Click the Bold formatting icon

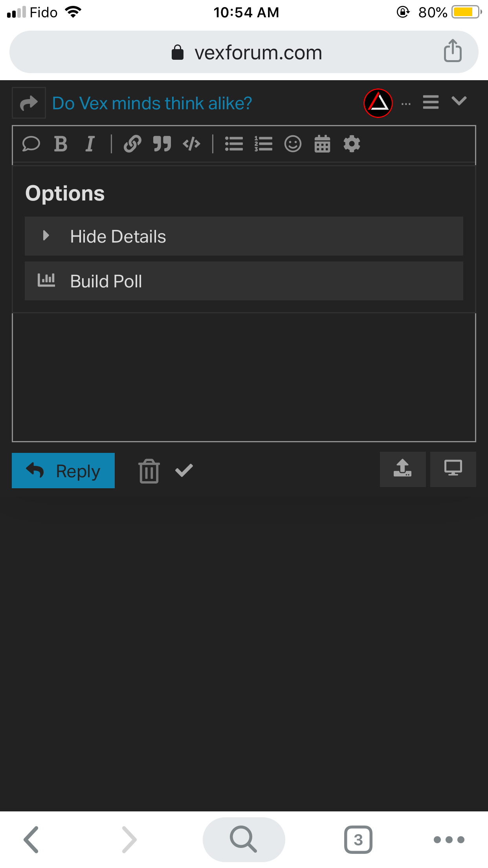(x=61, y=144)
